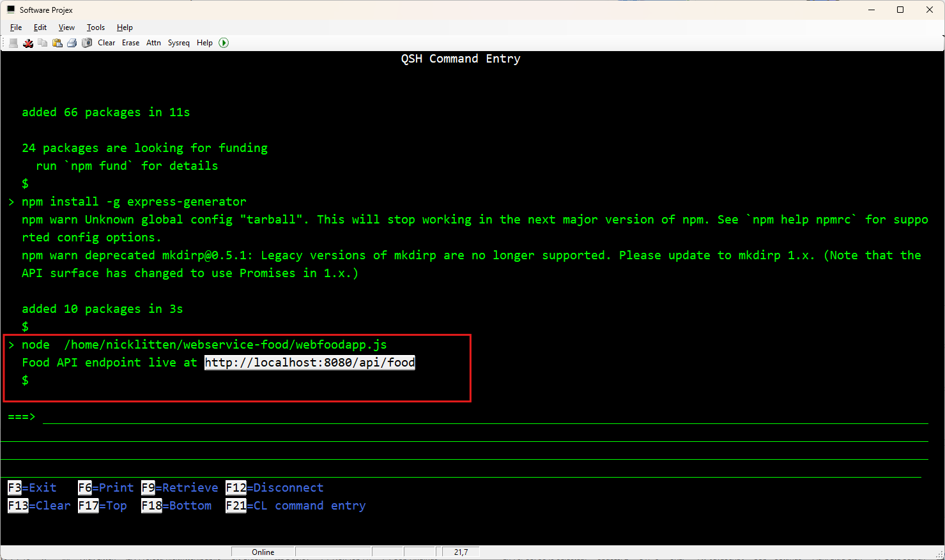Viewport: 945px width, 560px height.
Task: Click the disconnect session toolbar icon
Action: click(28, 43)
